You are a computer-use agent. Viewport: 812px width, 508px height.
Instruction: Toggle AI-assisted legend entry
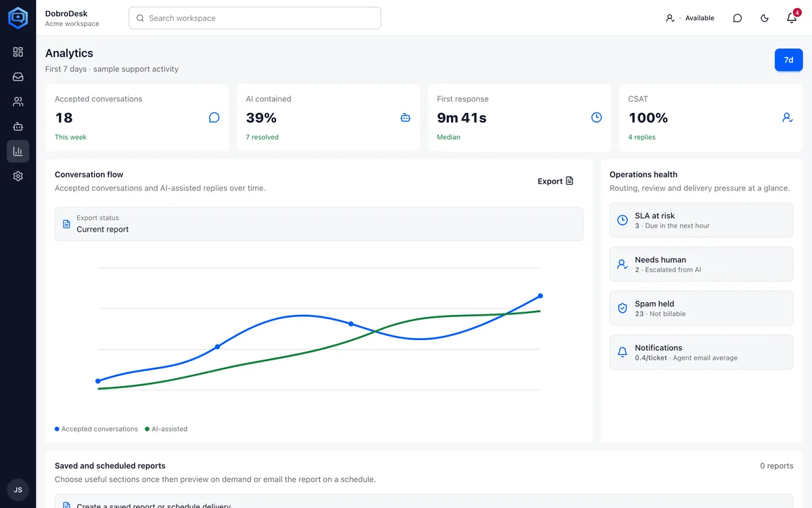166,429
